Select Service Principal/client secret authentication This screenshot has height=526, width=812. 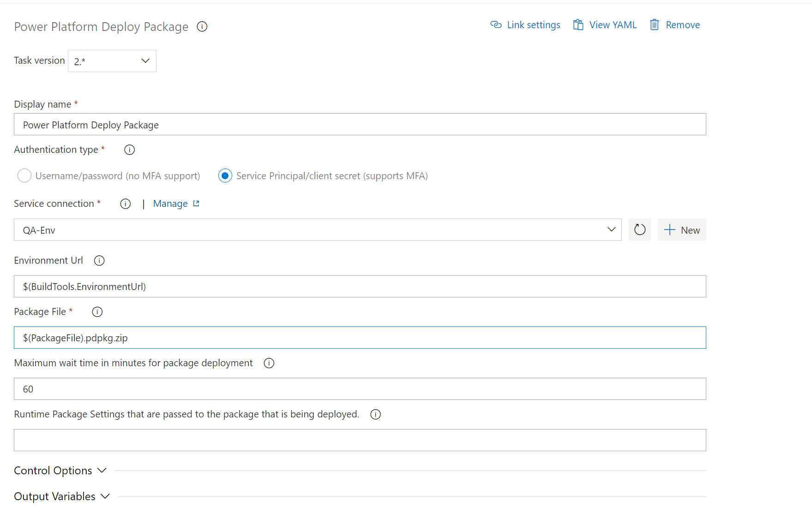click(x=225, y=175)
